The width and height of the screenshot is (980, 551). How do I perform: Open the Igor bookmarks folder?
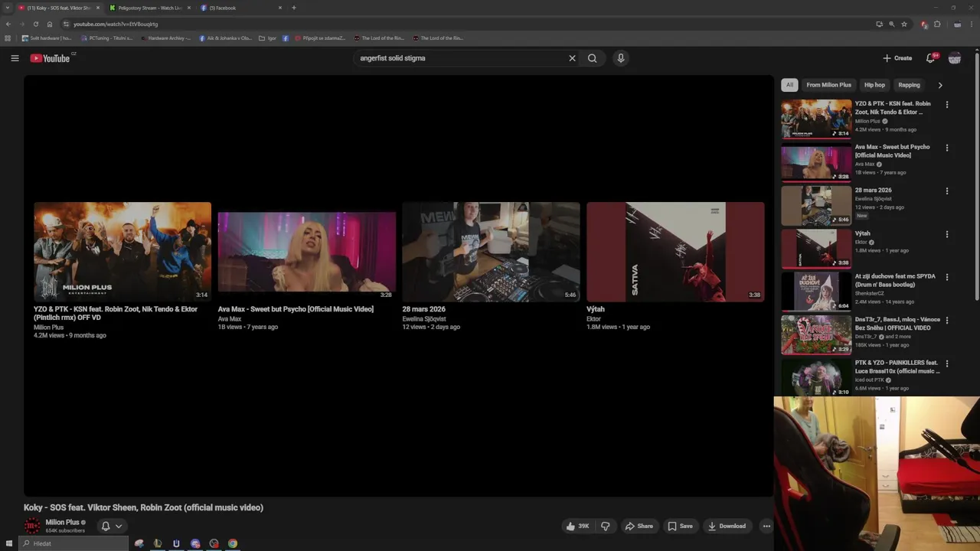coord(268,37)
